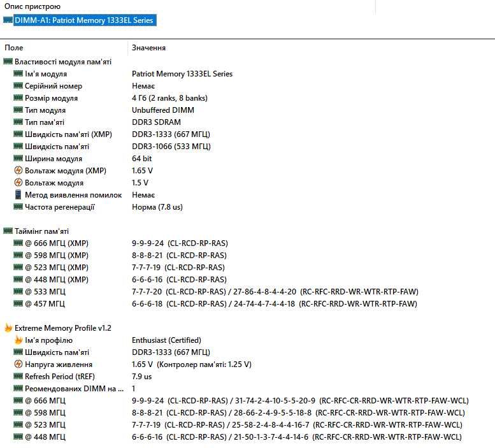
Task: Select timing value 7-7-7-20 with RC-RFC details
Action: (x=275, y=292)
